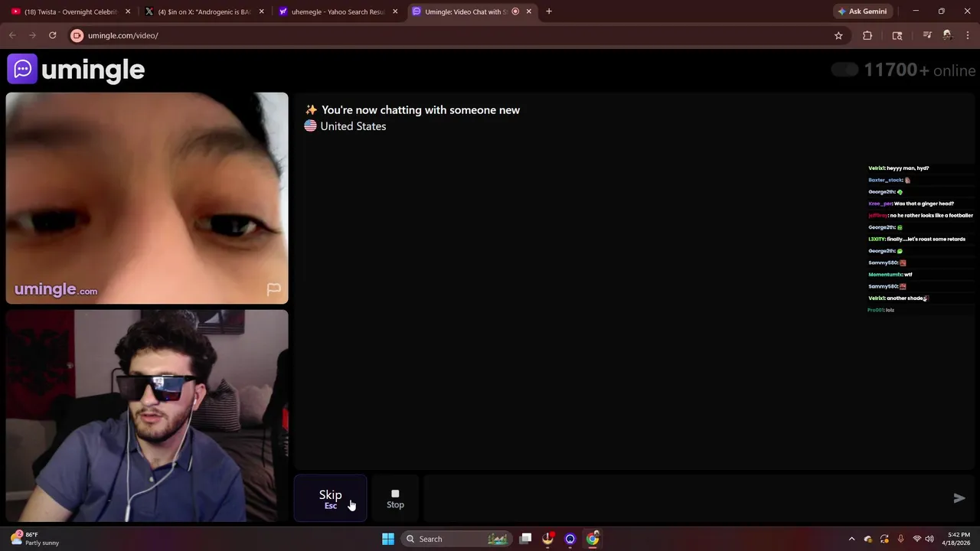This screenshot has height=551, width=980.
Task: Open media controls in the toolbar
Action: click(x=927, y=35)
